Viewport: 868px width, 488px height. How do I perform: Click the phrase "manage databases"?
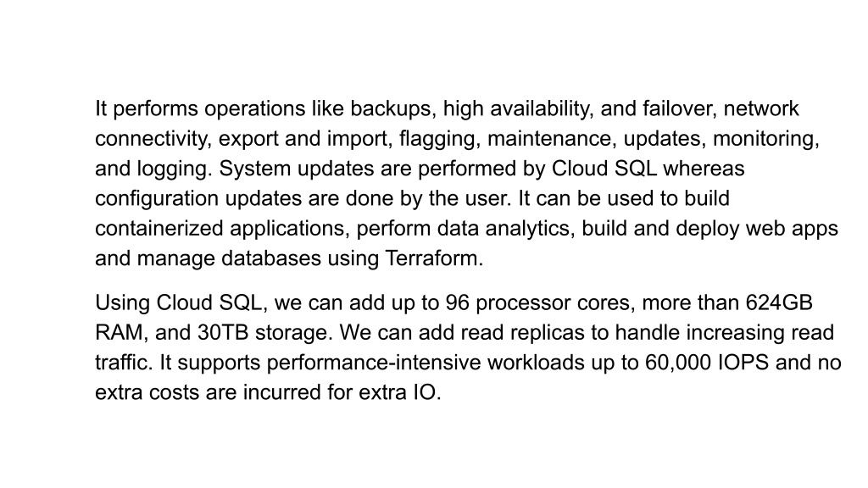click(229, 258)
